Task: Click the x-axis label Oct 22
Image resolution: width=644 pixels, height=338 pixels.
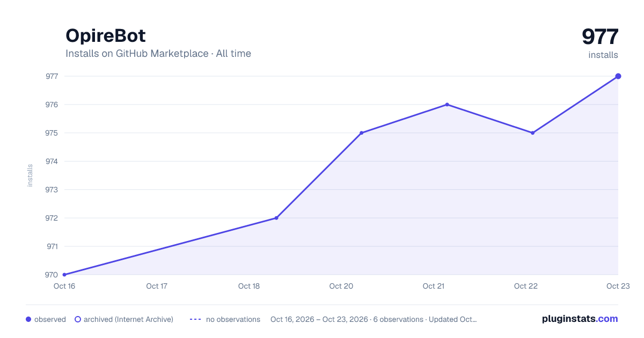Action: point(526,286)
